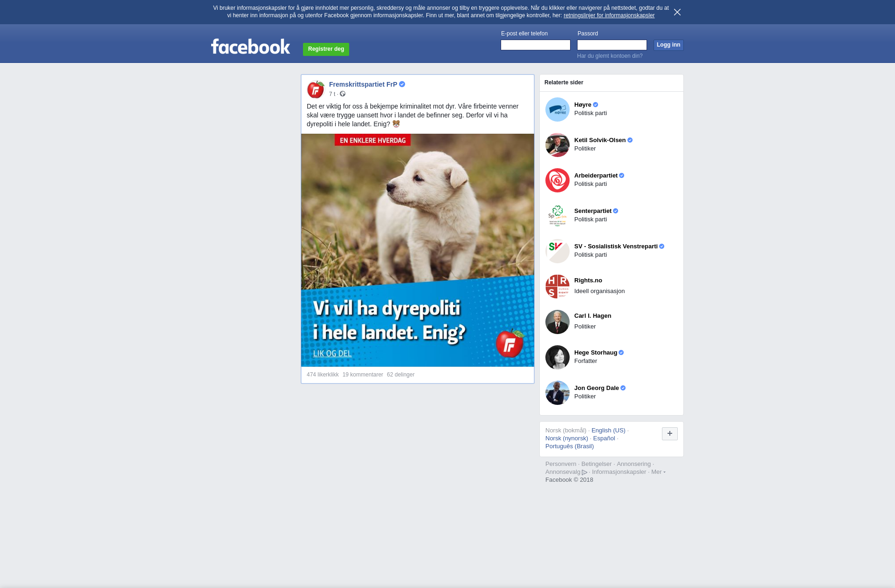Open Jon Georg Dale's profile photo
Image resolution: width=895 pixels, height=588 pixels.
point(558,393)
